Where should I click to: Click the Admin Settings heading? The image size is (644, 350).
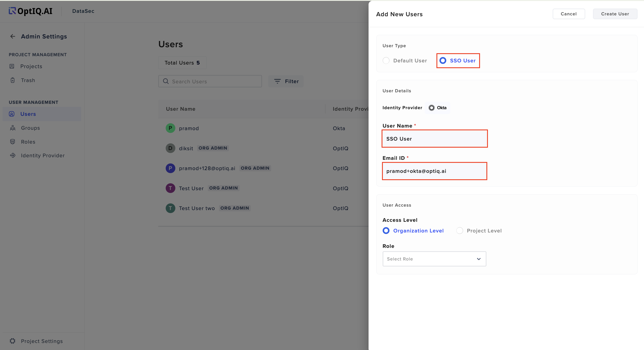click(44, 37)
